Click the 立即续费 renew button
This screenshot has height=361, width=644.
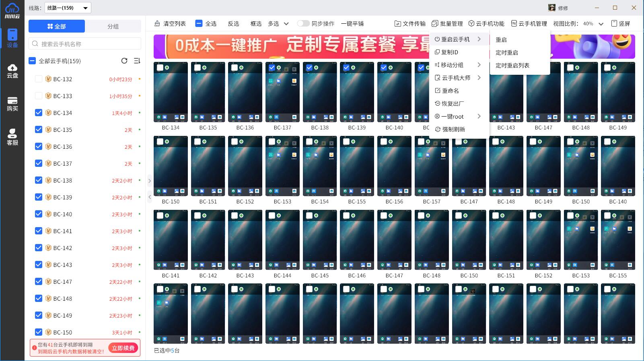(123, 348)
